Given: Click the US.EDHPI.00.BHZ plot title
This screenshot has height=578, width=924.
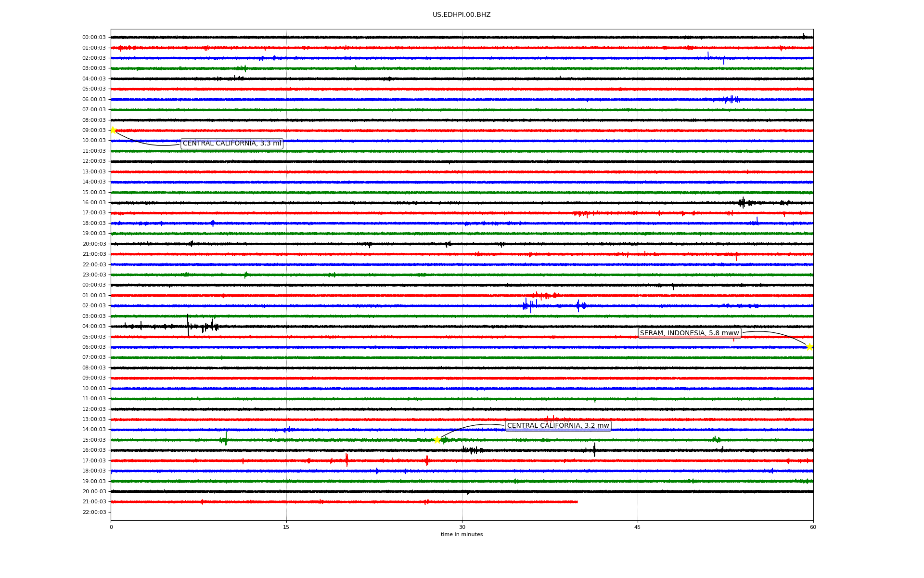Looking at the screenshot, I should (x=462, y=15).
